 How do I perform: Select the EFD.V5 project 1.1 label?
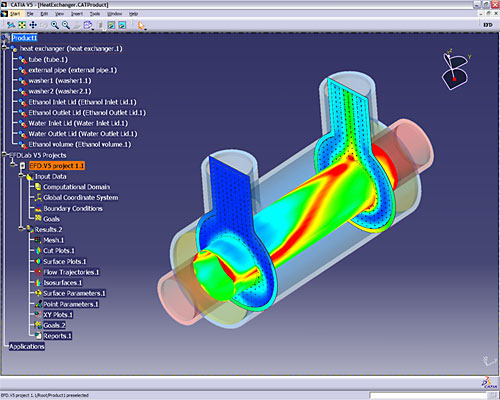point(57,166)
